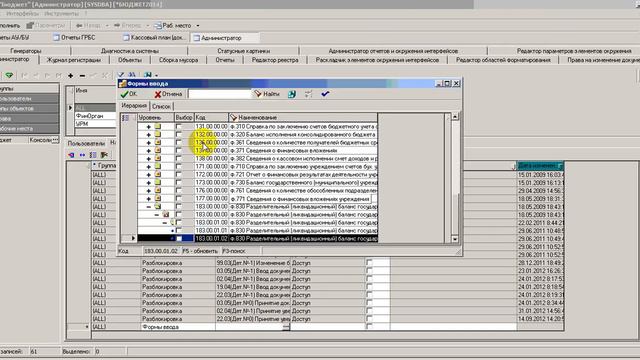The height and width of the screenshot is (360, 640).
Task: Click the grayed expand-tree icon in dialog toolbar
Action: pyautogui.click(x=309, y=94)
